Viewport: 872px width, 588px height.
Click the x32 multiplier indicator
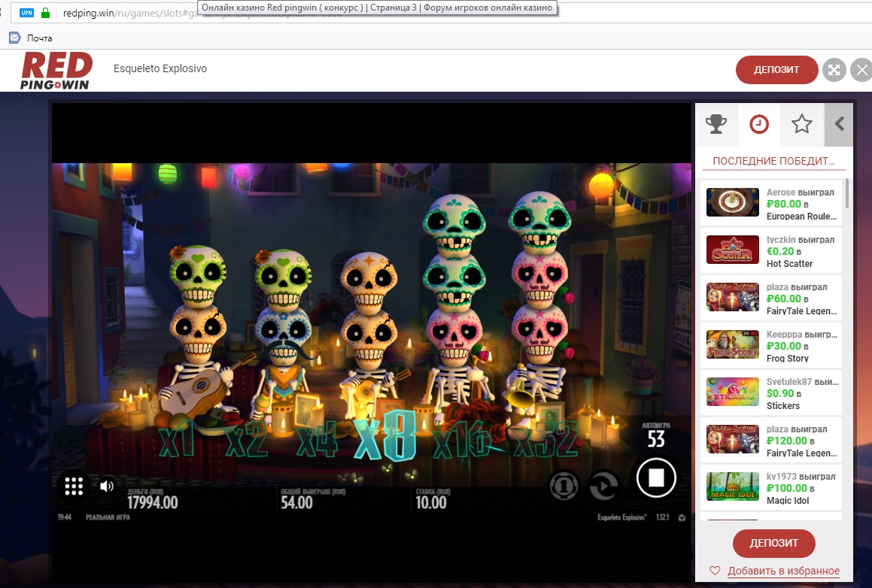pyautogui.click(x=546, y=440)
